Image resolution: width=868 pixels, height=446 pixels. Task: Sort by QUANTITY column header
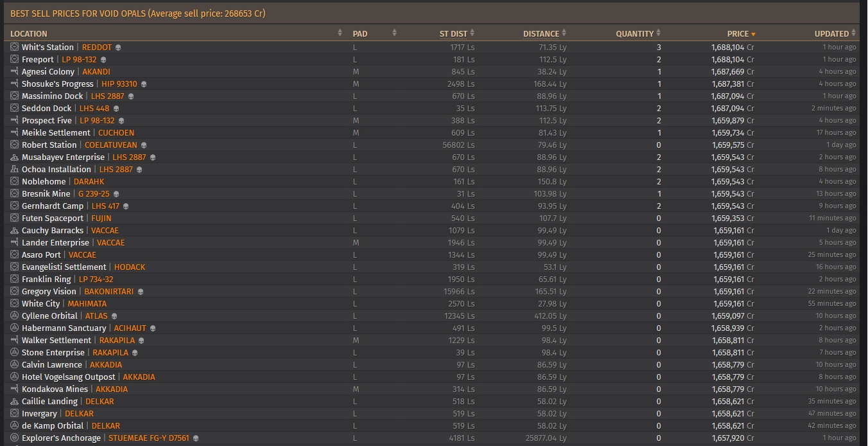pyautogui.click(x=634, y=33)
